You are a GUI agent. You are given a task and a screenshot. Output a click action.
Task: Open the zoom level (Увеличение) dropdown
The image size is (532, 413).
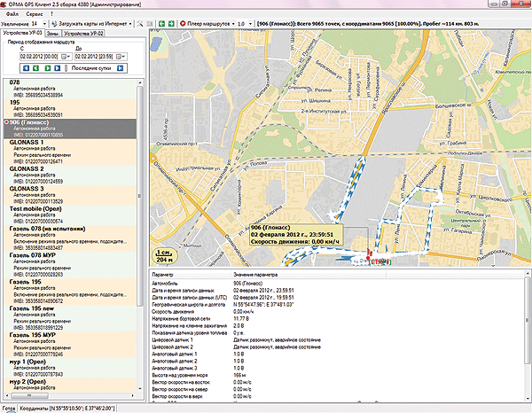45,21
